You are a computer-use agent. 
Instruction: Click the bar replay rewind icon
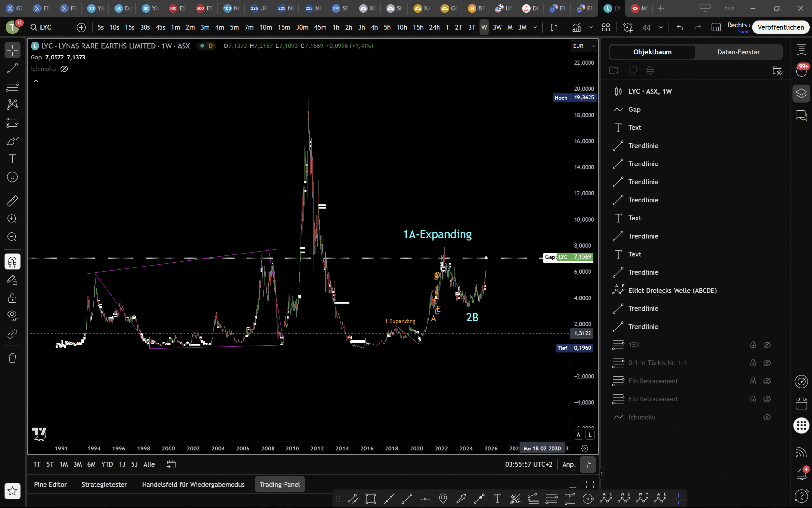pyautogui.click(x=646, y=27)
